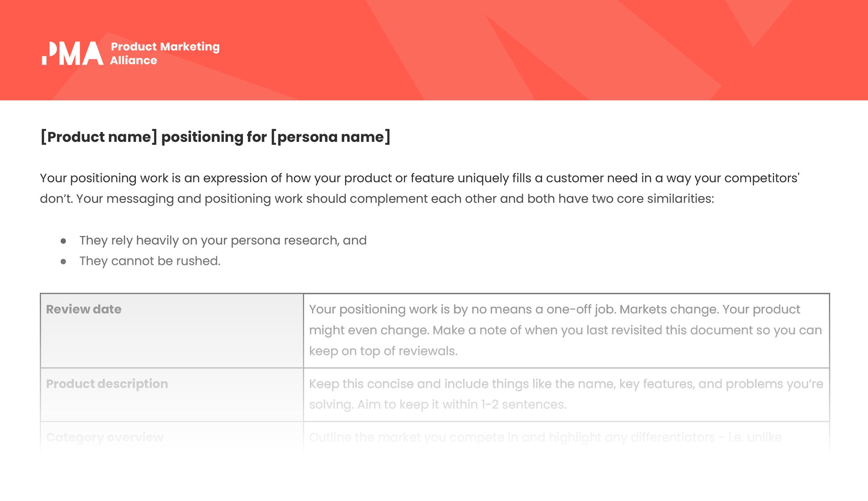Click the 'Review date' table cell
This screenshot has width=868, height=501.
[172, 331]
